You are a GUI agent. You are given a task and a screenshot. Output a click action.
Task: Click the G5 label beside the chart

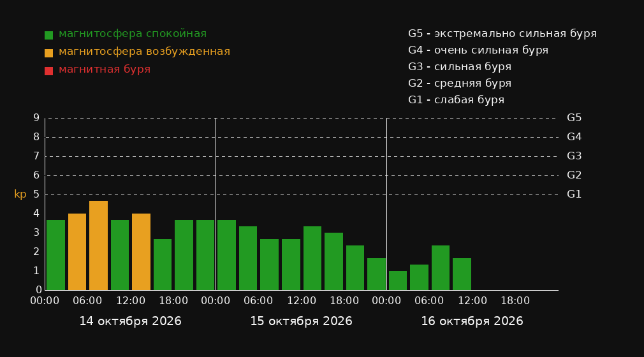click(x=574, y=118)
